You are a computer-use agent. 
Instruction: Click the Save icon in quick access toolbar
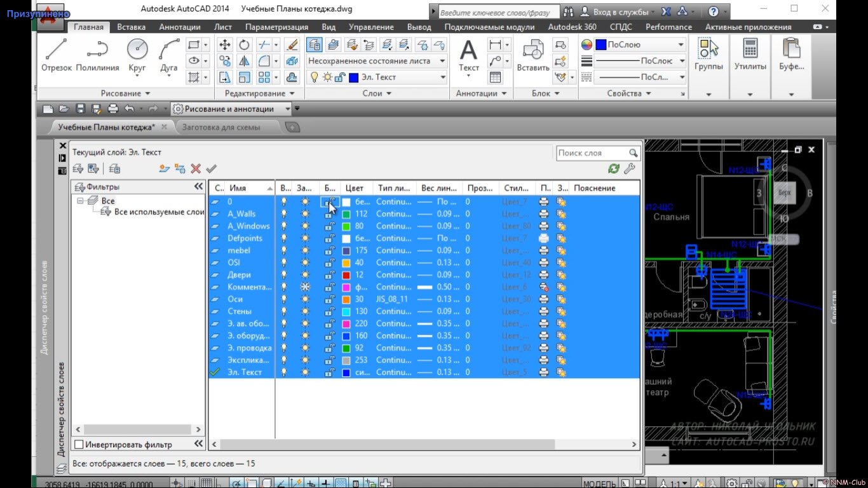[80, 109]
